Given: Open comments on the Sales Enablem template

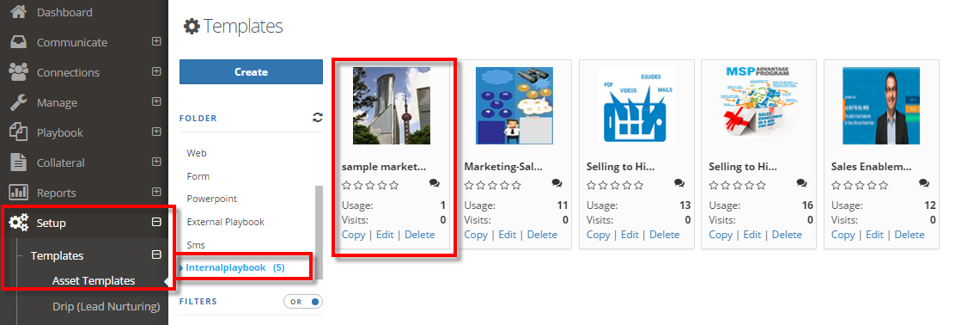Looking at the screenshot, I should click(924, 183).
